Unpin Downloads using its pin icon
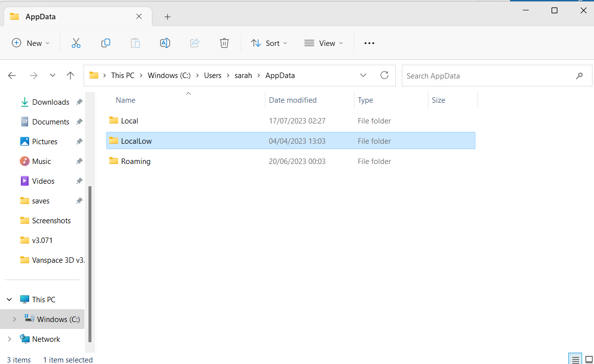Viewport: 594px width, 364px height. coord(79,102)
